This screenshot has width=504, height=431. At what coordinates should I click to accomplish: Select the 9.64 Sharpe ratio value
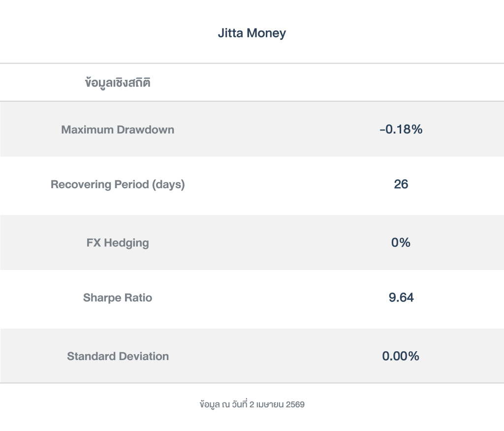[401, 298]
